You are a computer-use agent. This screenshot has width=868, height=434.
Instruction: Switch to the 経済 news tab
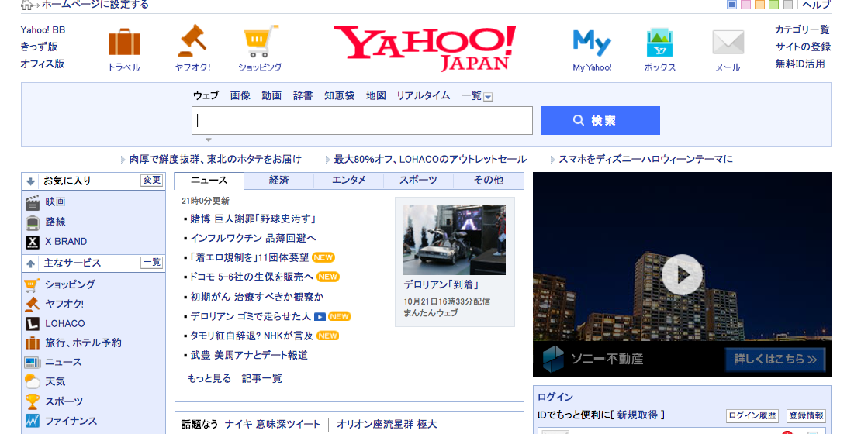[x=279, y=181]
